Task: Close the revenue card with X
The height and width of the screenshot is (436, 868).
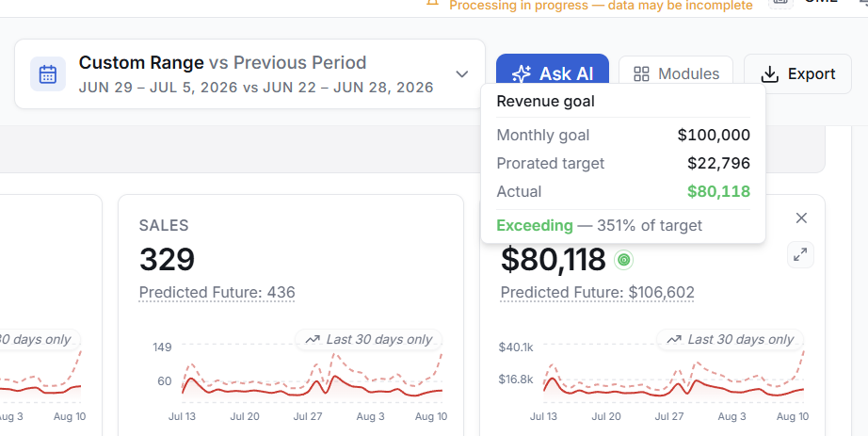Action: (801, 218)
